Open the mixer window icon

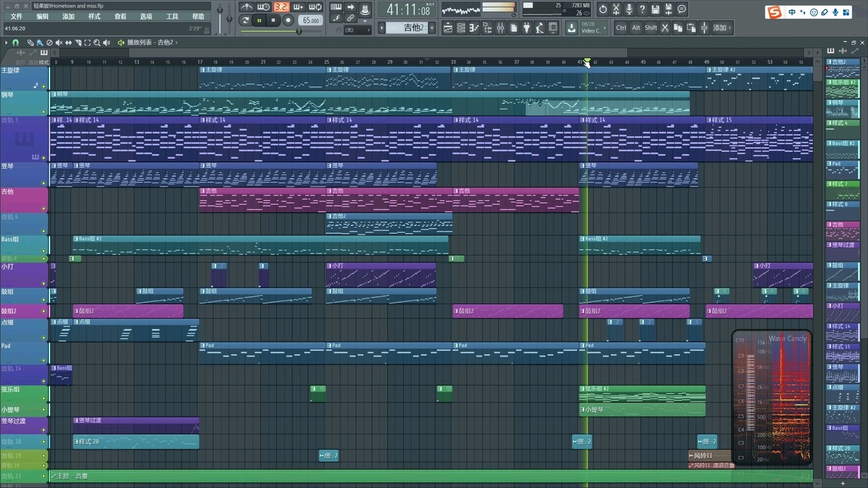(x=500, y=28)
